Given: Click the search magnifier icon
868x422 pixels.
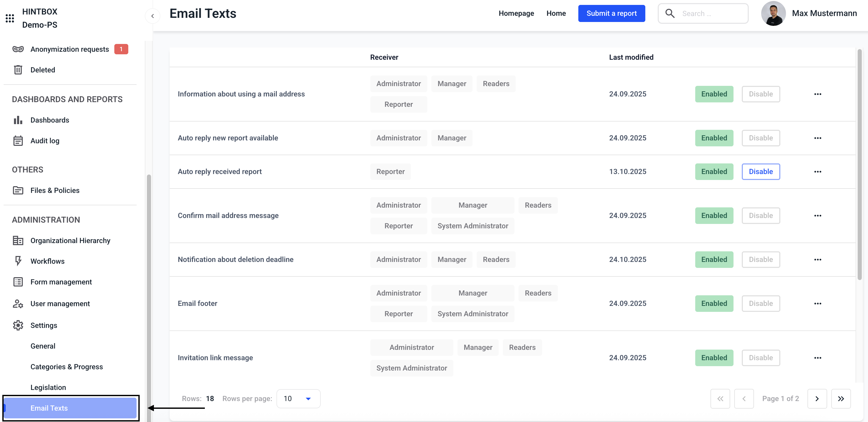Looking at the screenshot, I should tap(670, 13).
